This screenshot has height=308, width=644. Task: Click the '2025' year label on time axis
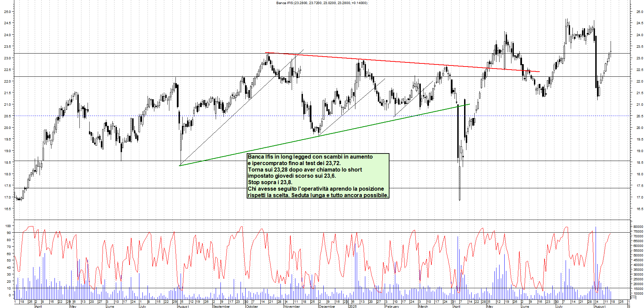[x=353, y=306]
